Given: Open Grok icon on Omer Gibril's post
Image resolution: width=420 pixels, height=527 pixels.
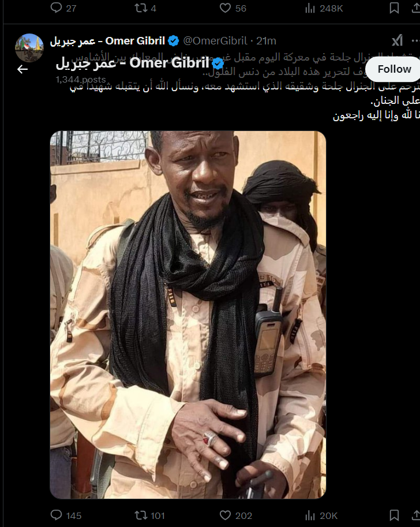Looking at the screenshot, I should click(x=397, y=41).
